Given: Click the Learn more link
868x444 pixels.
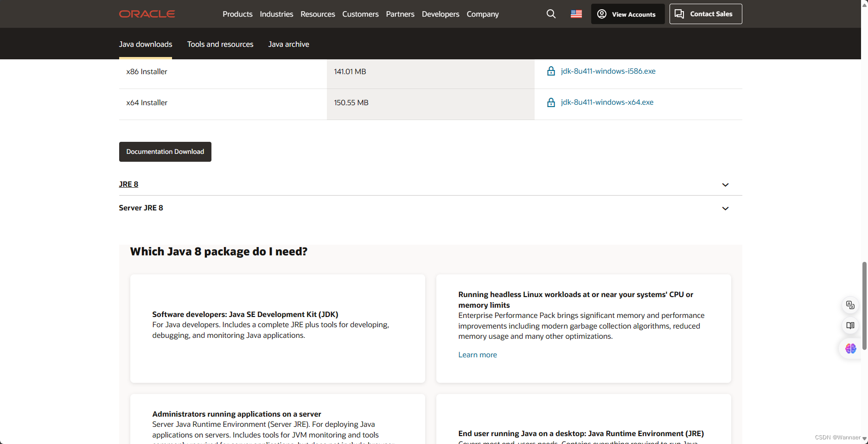Looking at the screenshot, I should click(x=478, y=355).
